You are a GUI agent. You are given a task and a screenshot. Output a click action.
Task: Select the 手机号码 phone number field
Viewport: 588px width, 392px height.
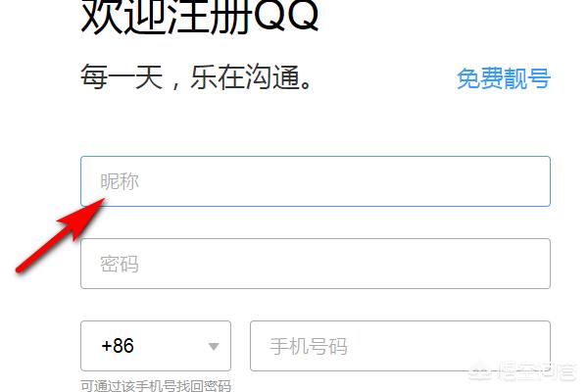[x=400, y=346]
